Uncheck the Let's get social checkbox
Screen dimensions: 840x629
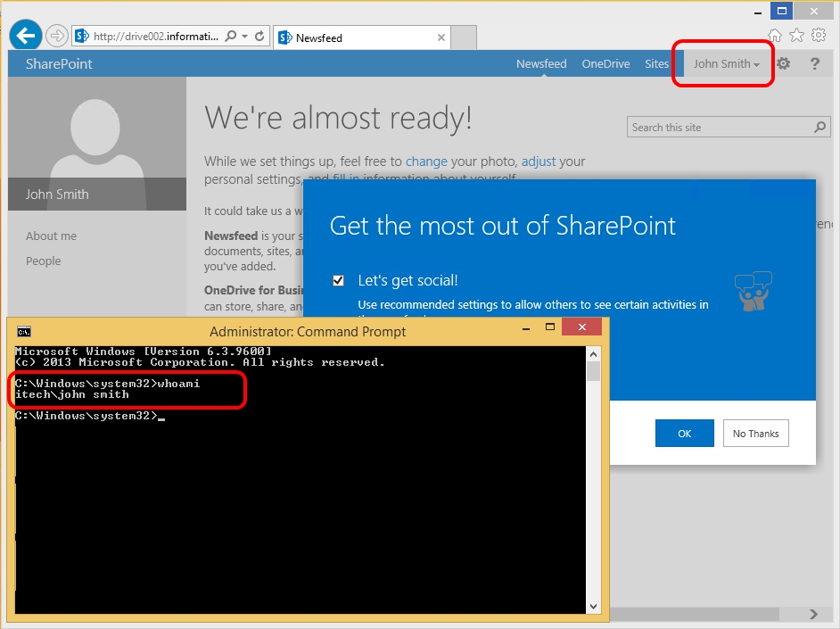coord(338,280)
